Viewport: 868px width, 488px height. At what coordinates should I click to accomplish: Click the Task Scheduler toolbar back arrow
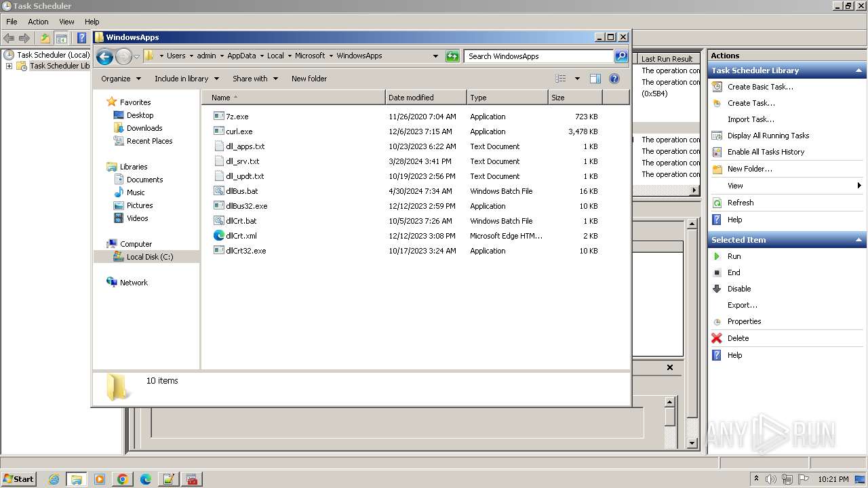click(9, 38)
